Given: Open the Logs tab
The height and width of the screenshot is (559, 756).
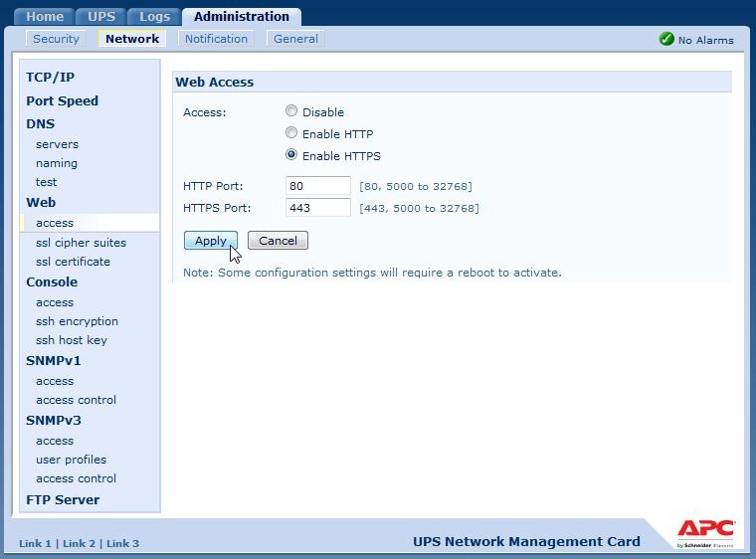Looking at the screenshot, I should 154,17.
